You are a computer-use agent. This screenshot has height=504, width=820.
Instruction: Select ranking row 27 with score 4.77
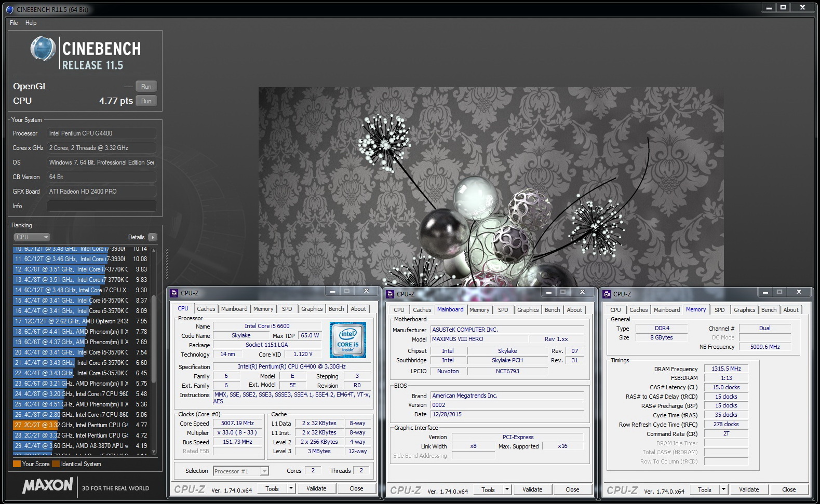[x=80, y=425]
